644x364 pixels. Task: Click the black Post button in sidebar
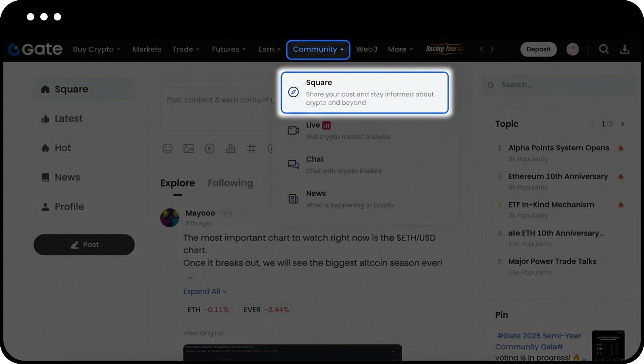click(84, 245)
